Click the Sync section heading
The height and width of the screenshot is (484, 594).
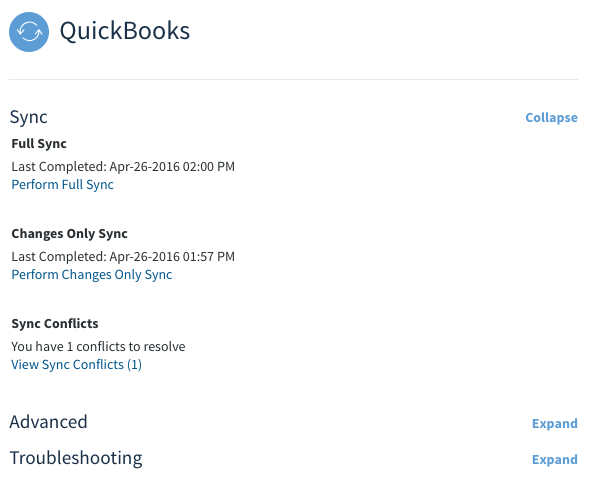point(28,117)
